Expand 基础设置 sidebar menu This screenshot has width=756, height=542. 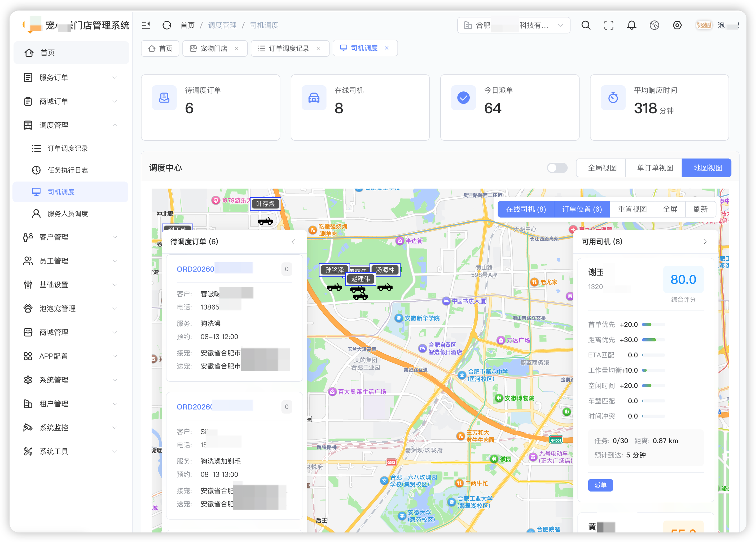coord(71,285)
